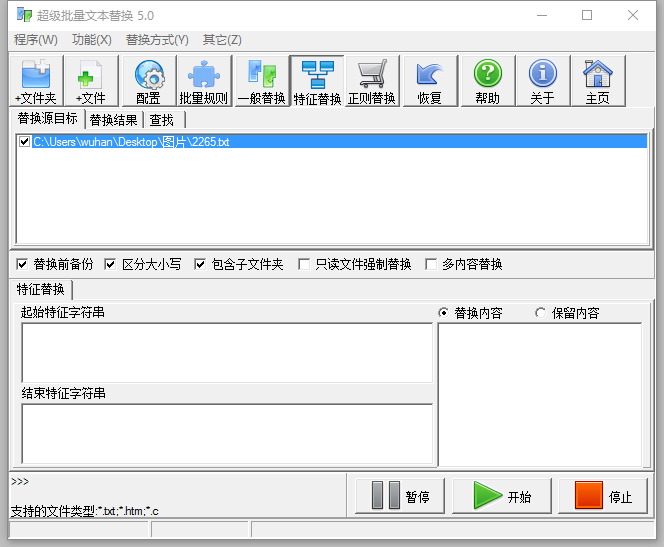Uncheck the 2265.txt file entry checkbox

[25, 142]
